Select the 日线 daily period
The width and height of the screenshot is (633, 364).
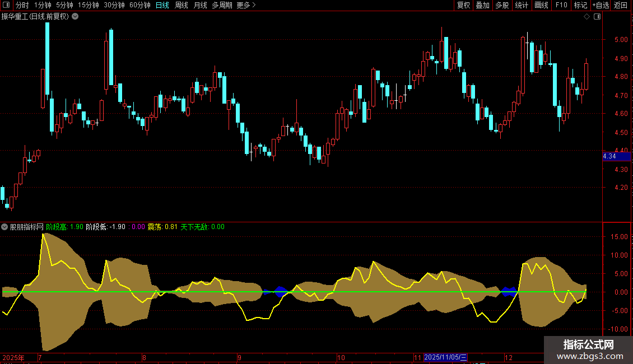click(x=162, y=5)
